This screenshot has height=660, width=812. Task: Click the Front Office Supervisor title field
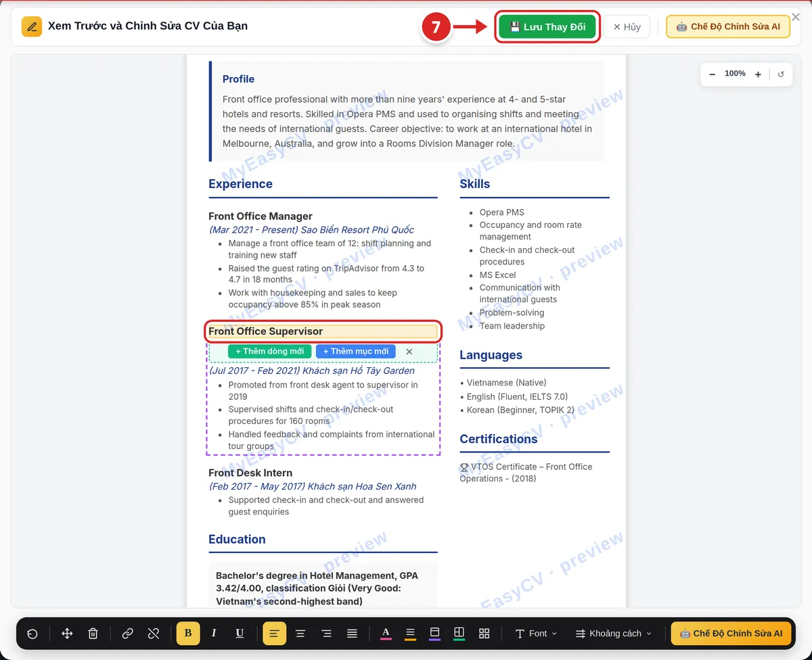click(x=323, y=331)
